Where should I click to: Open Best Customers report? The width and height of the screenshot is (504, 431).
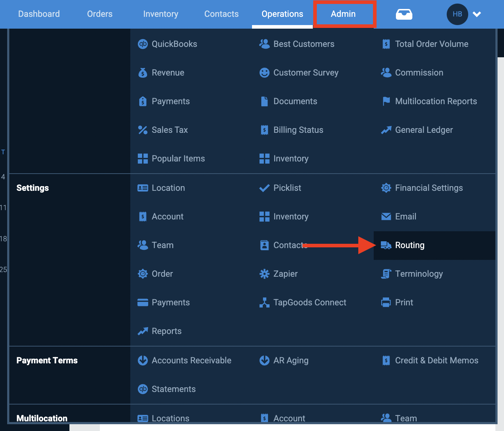(x=304, y=44)
